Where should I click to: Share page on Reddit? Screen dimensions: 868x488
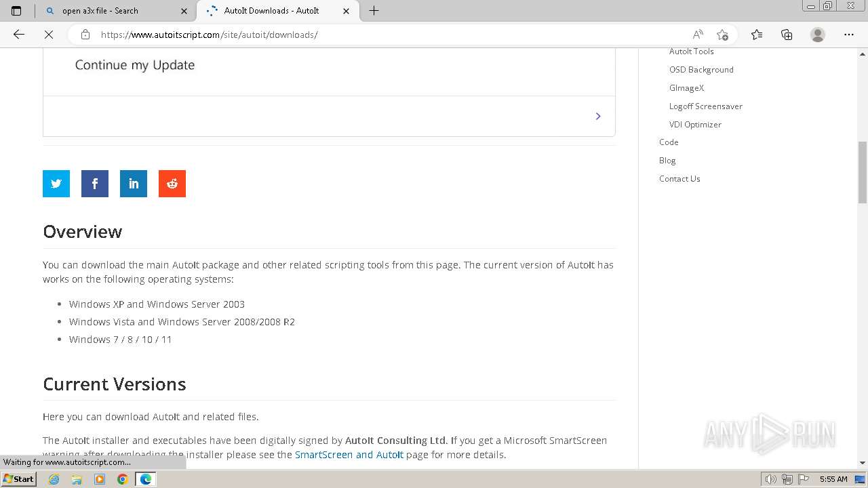pos(172,184)
